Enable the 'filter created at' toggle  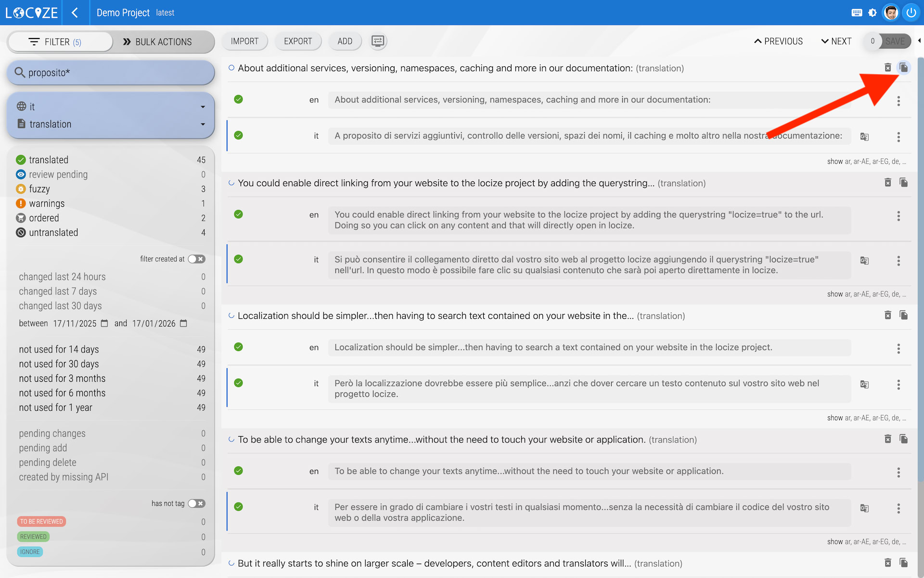point(196,259)
